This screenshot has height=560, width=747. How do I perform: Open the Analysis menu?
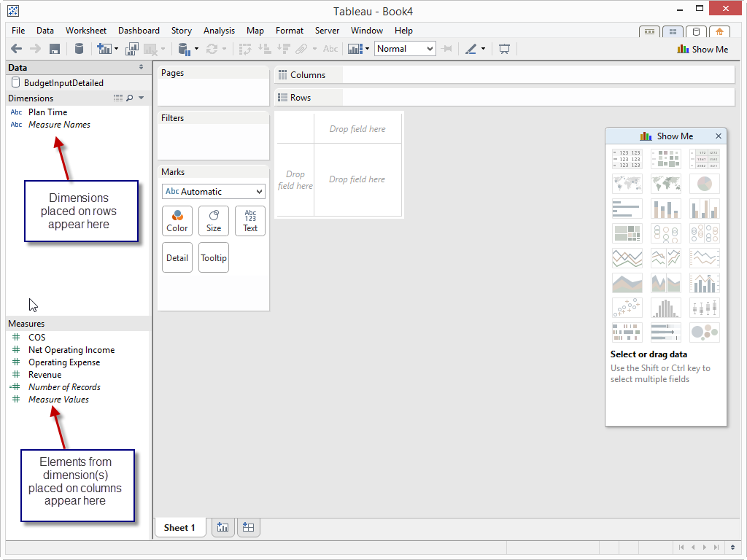(219, 31)
